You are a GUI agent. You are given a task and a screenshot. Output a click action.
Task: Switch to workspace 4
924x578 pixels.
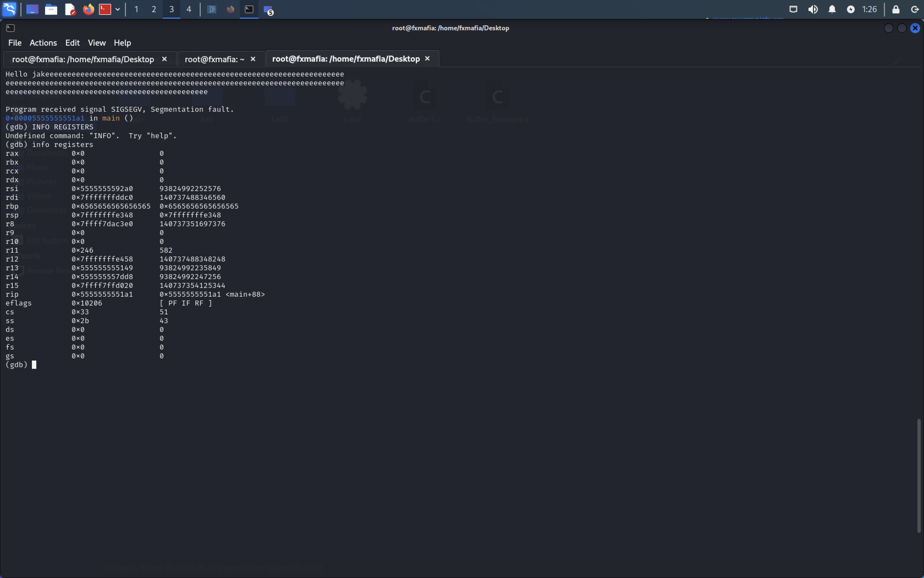(x=189, y=9)
